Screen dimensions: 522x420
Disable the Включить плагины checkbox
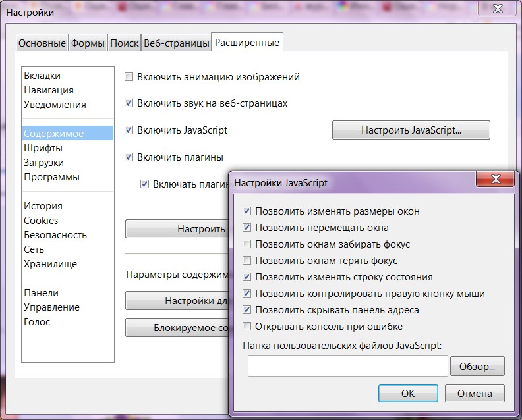point(129,157)
